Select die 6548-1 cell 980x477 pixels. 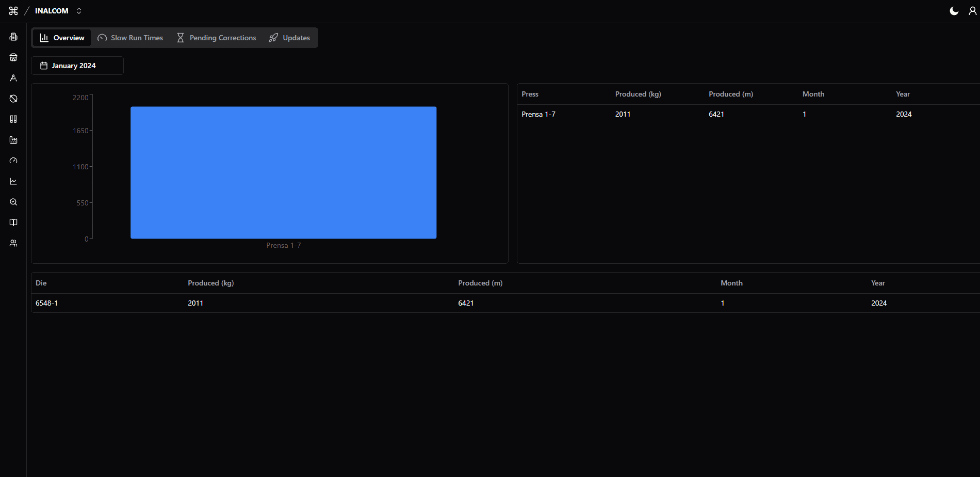pyautogui.click(x=46, y=303)
